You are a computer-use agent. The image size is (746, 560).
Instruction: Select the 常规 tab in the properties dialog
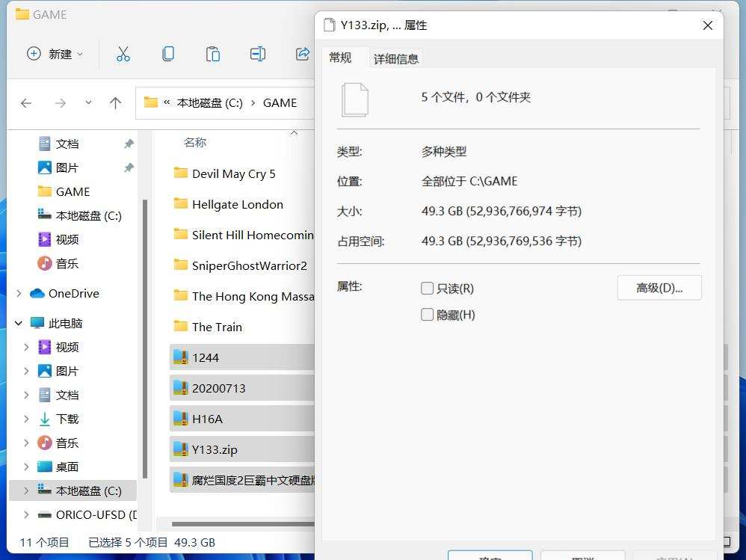pyautogui.click(x=342, y=57)
